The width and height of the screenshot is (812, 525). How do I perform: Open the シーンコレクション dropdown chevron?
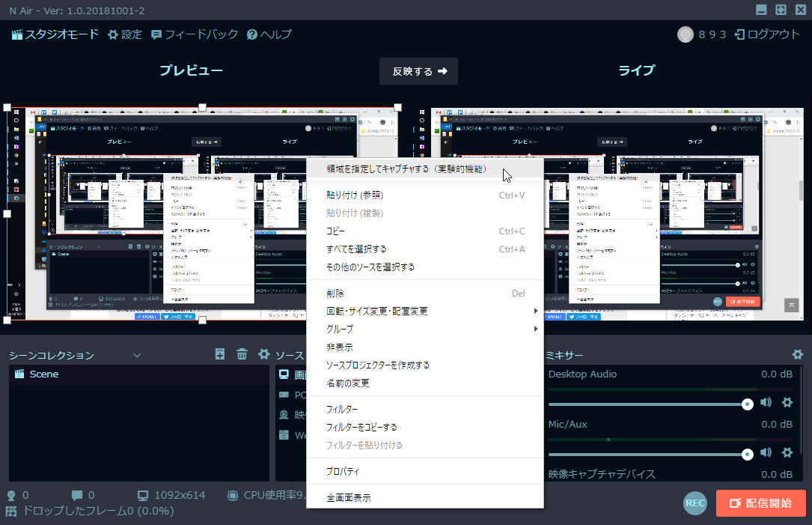coord(137,354)
